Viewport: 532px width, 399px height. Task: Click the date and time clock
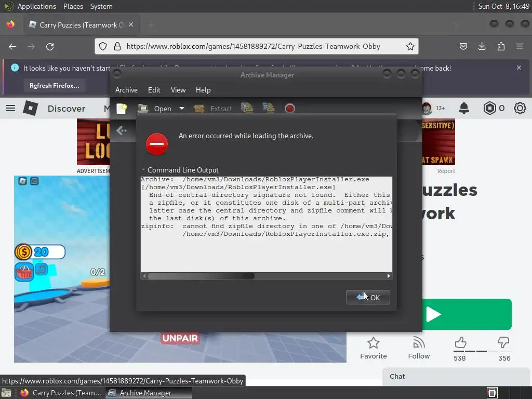pos(503,6)
